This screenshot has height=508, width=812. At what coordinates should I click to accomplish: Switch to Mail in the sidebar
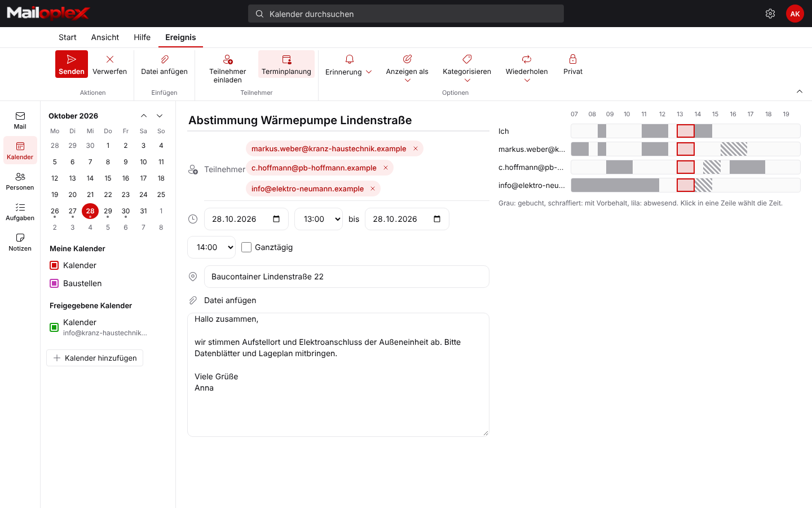[20, 120]
